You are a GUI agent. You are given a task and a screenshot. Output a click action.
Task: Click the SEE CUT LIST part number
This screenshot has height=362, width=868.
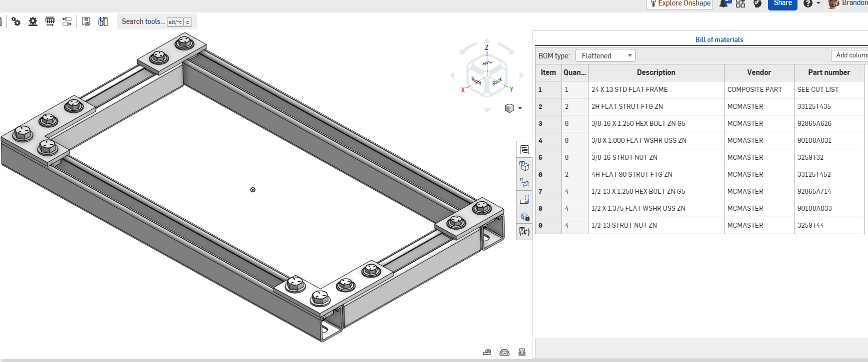coord(829,89)
